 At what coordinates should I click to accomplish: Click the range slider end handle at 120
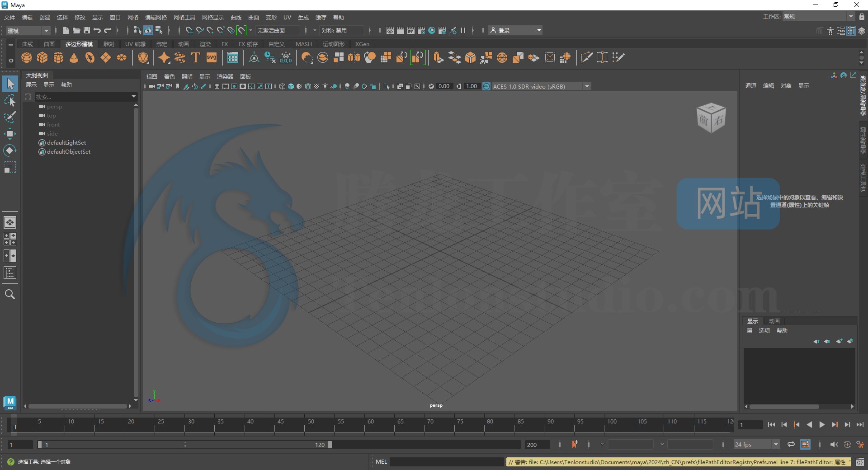(x=330, y=445)
